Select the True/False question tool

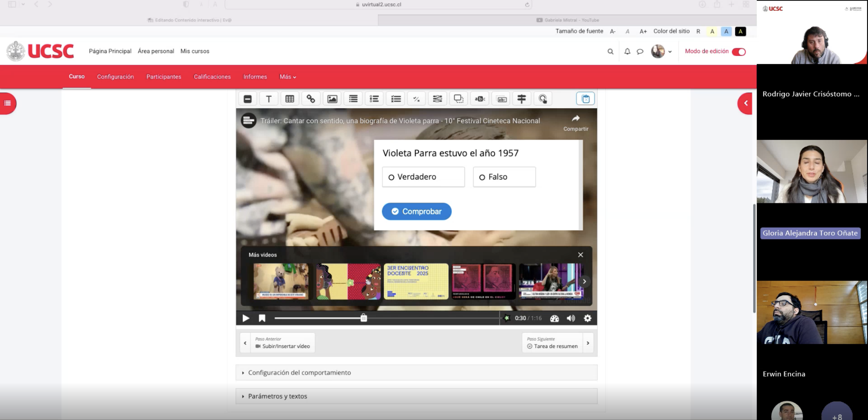click(x=417, y=99)
